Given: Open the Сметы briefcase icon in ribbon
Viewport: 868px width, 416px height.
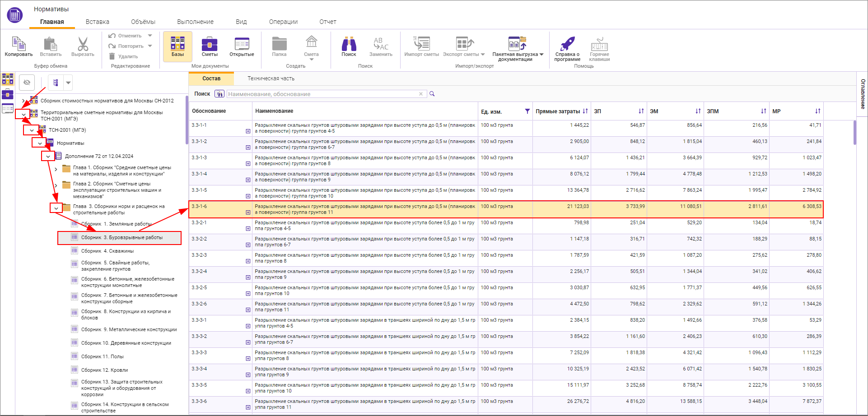Looking at the screenshot, I should pyautogui.click(x=210, y=44).
